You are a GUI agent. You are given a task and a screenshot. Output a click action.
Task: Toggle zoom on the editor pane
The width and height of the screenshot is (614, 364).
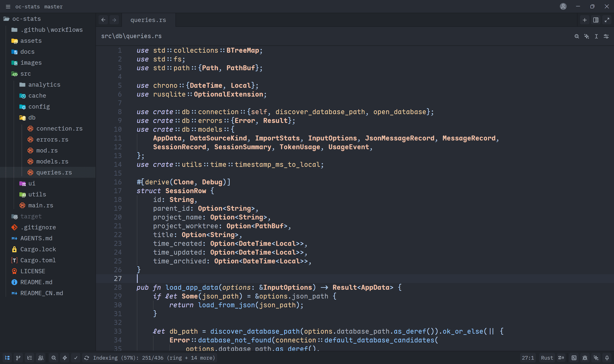point(607,20)
